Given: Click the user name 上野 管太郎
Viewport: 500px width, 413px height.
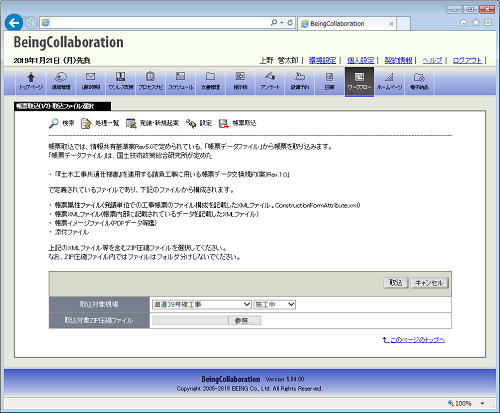Looking at the screenshot, I should 279,60.
